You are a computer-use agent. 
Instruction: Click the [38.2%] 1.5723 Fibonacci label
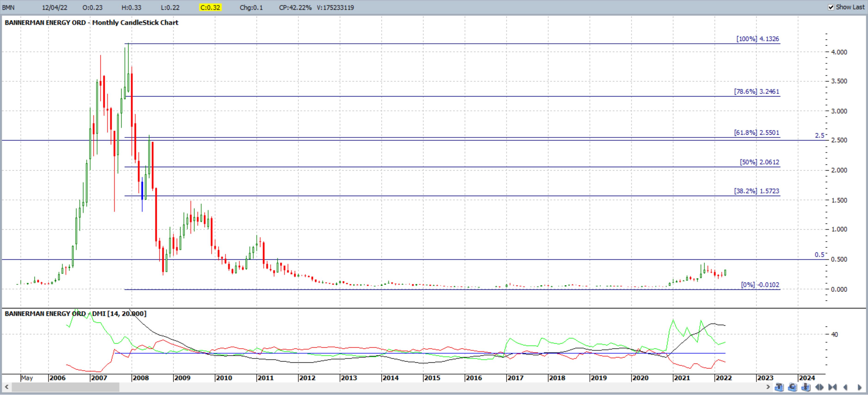756,191
